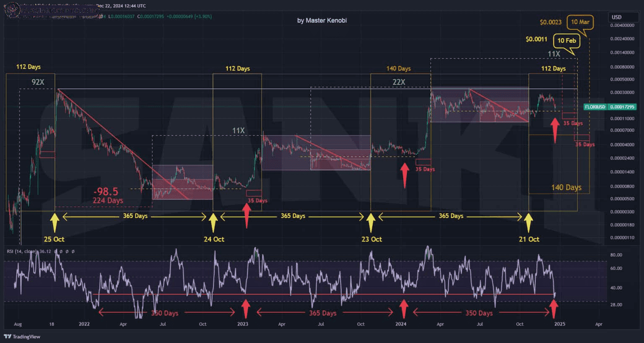644x343 pixels.
Task: Click the RSI 80.00 axis label
Action: [616, 255]
